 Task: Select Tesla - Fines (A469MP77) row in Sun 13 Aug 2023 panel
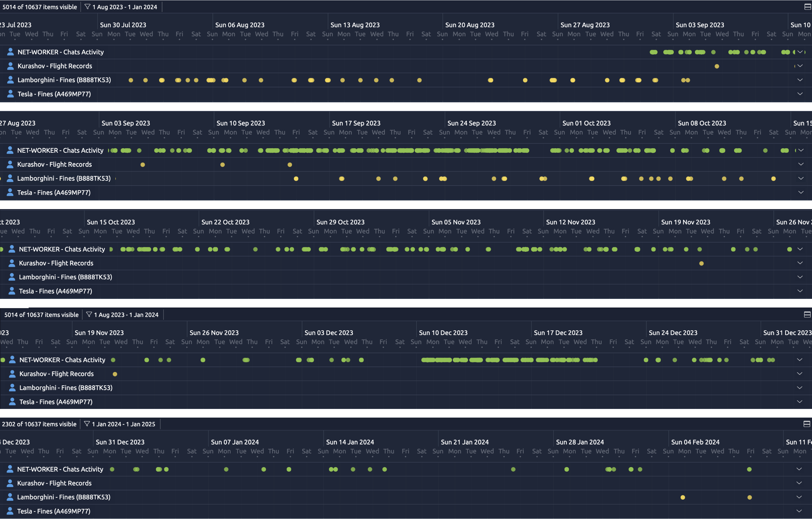tap(54, 94)
